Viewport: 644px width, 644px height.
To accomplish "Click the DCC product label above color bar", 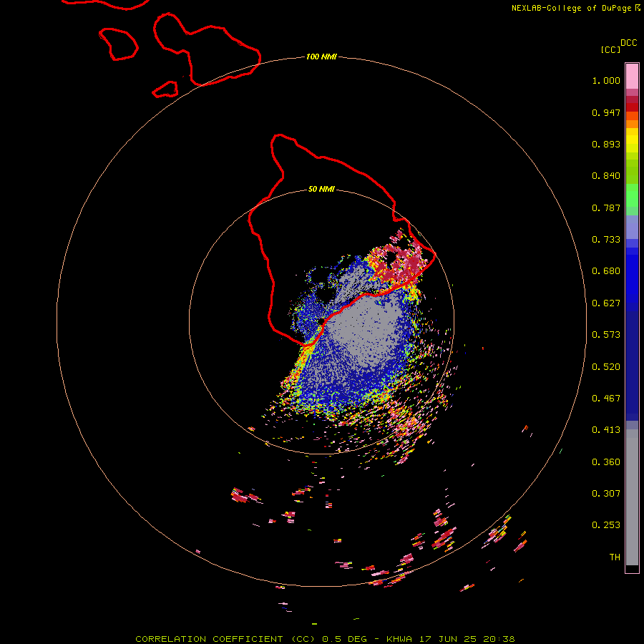I will [629, 43].
